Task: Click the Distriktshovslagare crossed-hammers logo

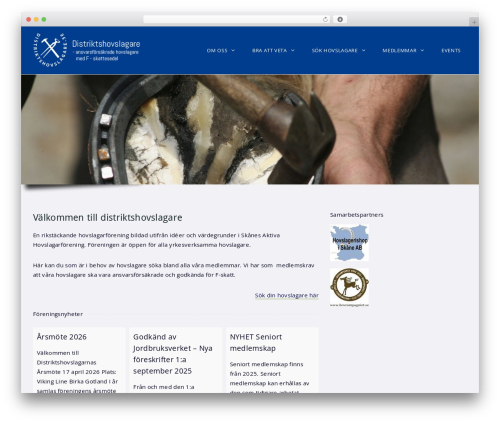Action: (50, 50)
